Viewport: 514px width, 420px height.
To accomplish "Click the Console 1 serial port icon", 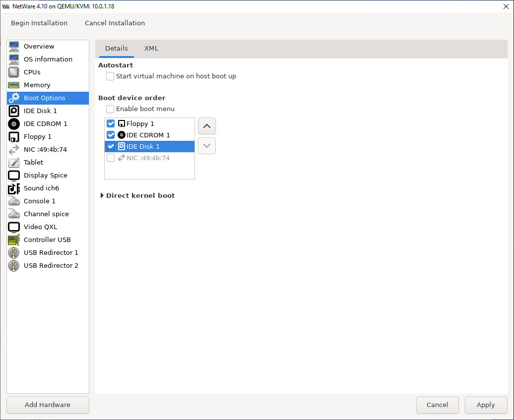I will coord(14,201).
